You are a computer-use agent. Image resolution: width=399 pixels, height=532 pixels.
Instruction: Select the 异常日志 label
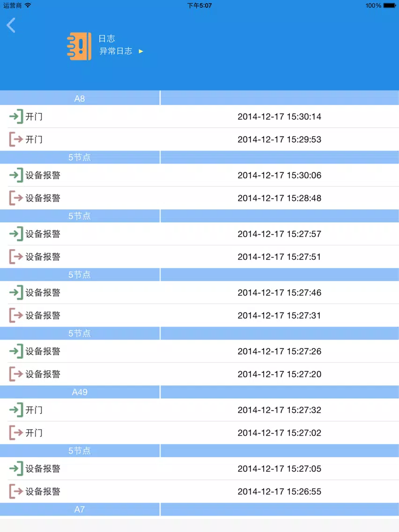[x=116, y=51]
